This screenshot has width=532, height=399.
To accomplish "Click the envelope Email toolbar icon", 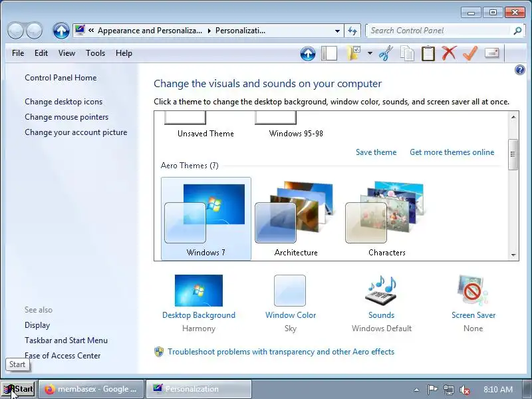I will coord(491,53).
